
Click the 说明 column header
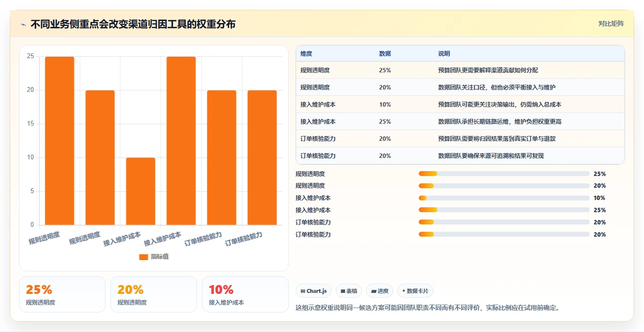(444, 54)
